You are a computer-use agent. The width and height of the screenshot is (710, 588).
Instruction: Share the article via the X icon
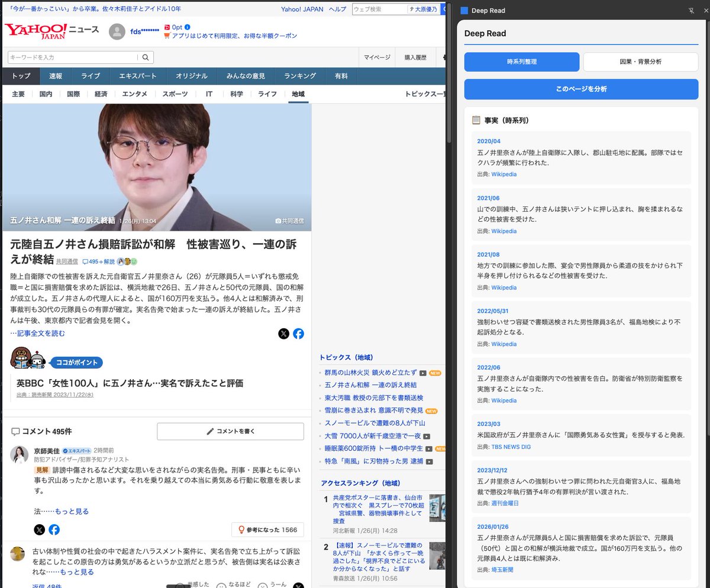coord(284,333)
